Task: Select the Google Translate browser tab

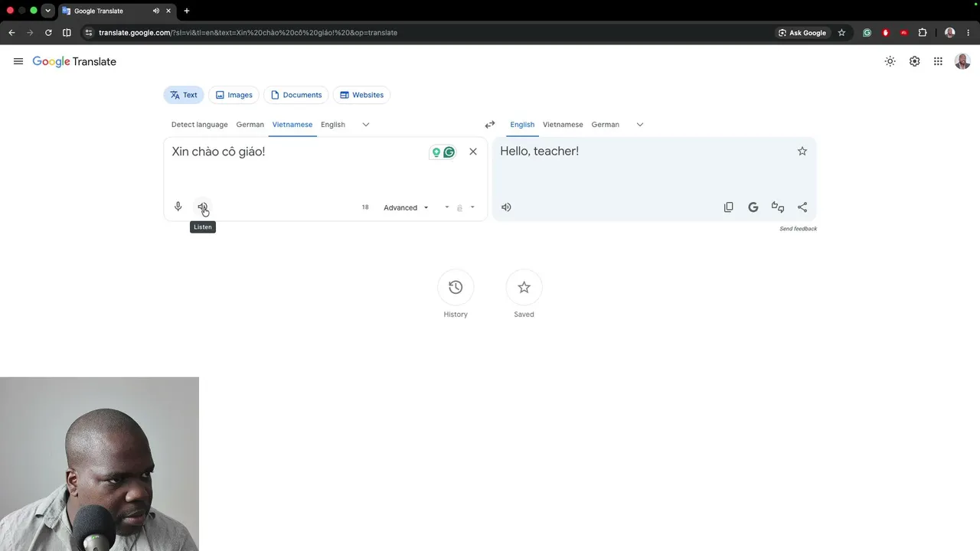Action: pos(116,11)
